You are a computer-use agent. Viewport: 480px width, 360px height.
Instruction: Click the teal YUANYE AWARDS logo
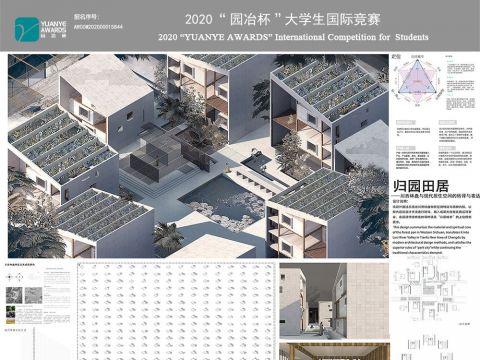40,29
